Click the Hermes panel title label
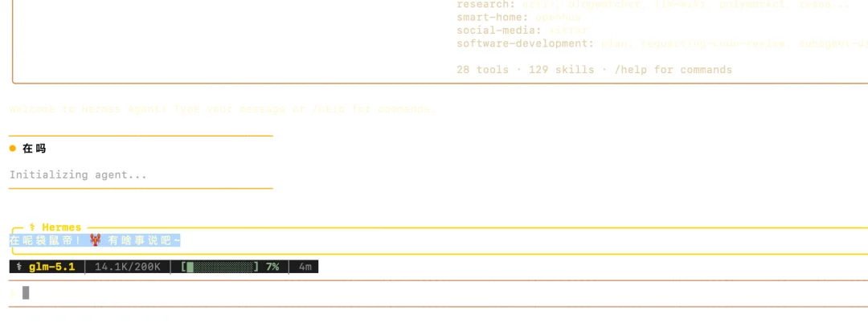This screenshot has height=335, width=868. click(x=61, y=227)
